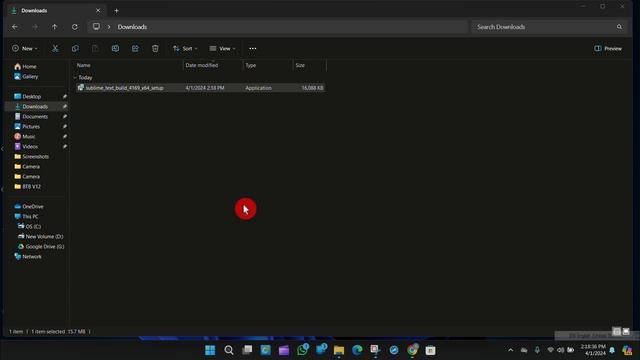Open the See more options menu

point(253,49)
